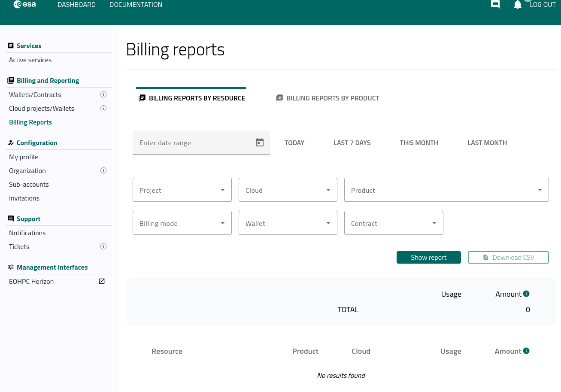The width and height of the screenshot is (561, 392).
Task: Click the ESA logo in header
Action: [25, 5]
